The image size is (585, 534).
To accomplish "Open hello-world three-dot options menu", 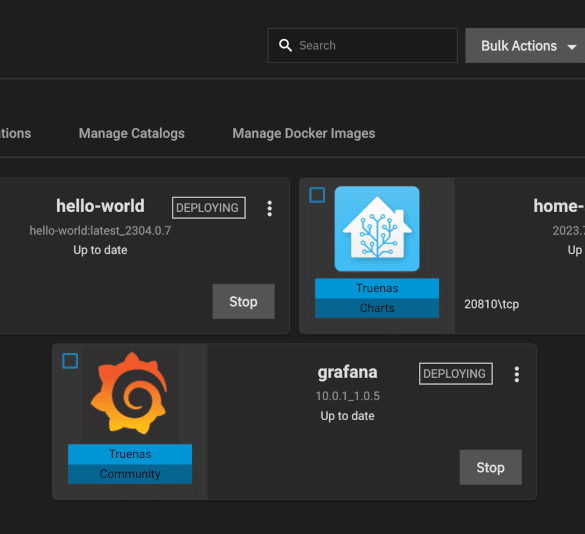I will coord(270,208).
